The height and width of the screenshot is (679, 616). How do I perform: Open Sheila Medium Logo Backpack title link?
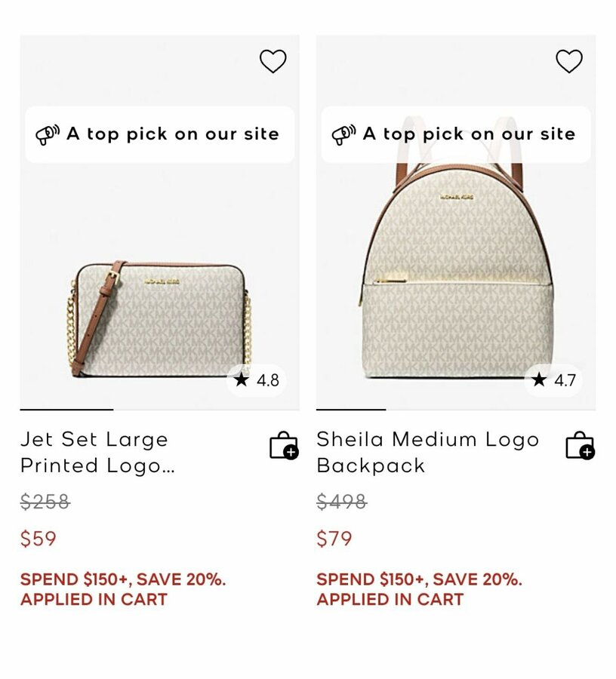pos(427,453)
